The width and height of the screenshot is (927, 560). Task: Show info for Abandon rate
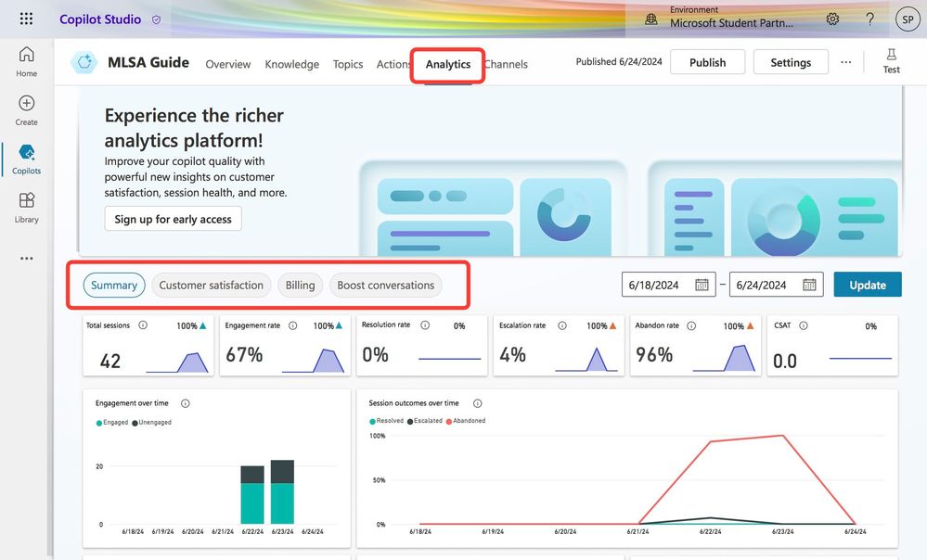pyautogui.click(x=691, y=325)
